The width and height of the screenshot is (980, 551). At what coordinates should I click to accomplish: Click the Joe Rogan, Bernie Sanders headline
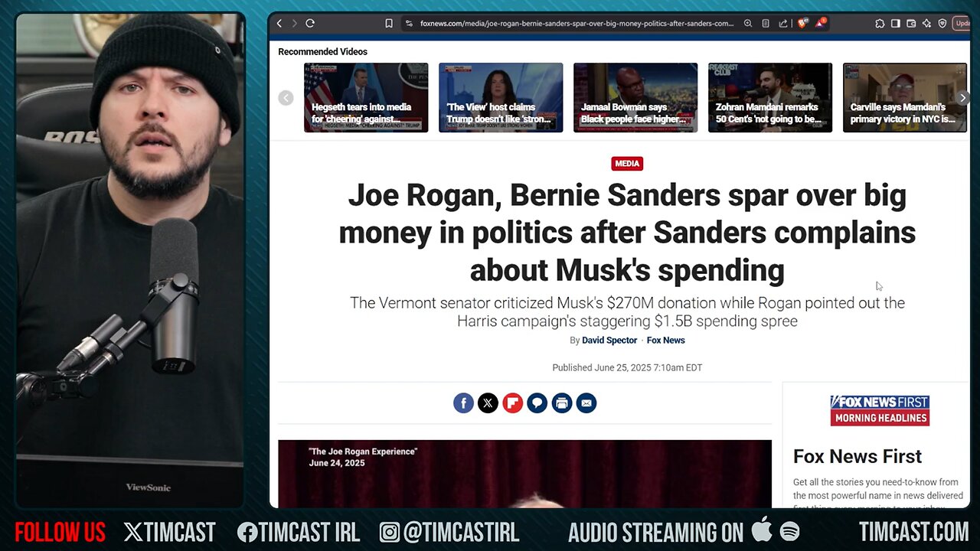(627, 233)
